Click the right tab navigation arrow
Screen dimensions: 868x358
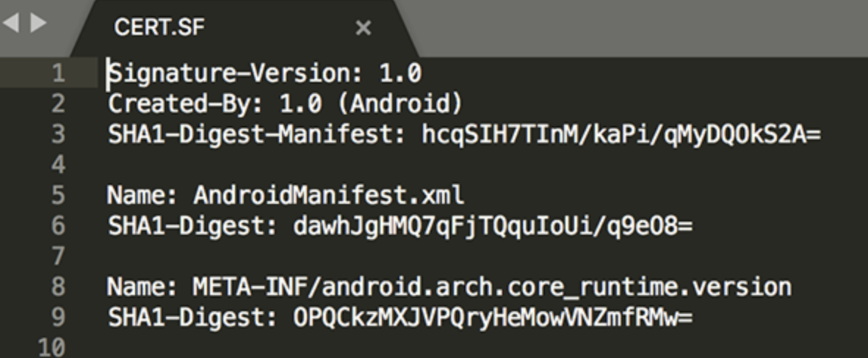(37, 25)
